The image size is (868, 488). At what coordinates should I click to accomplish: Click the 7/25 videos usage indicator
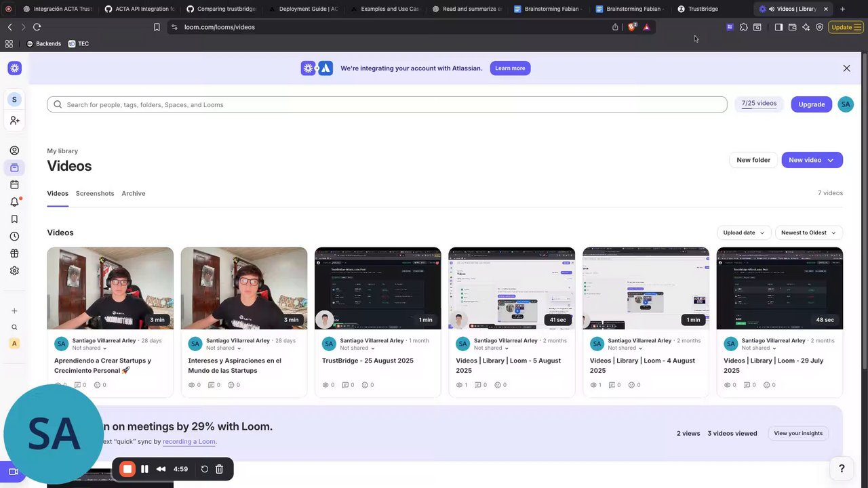pos(759,104)
